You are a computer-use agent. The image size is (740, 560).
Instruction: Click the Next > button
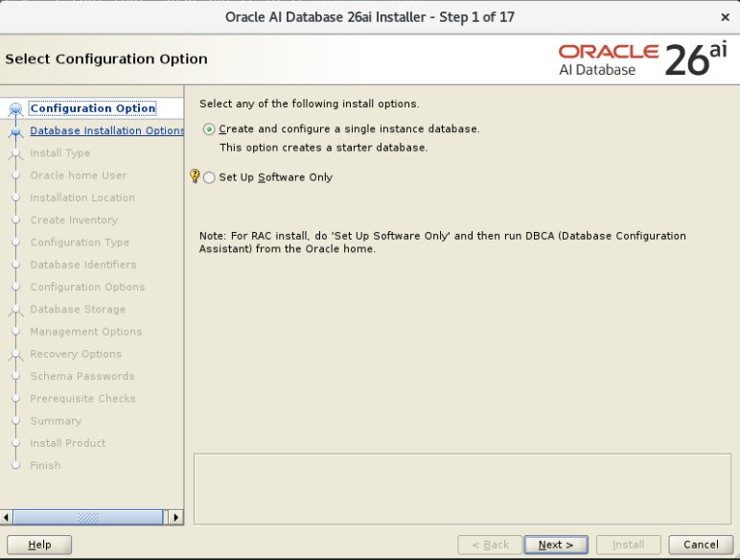[x=556, y=545]
